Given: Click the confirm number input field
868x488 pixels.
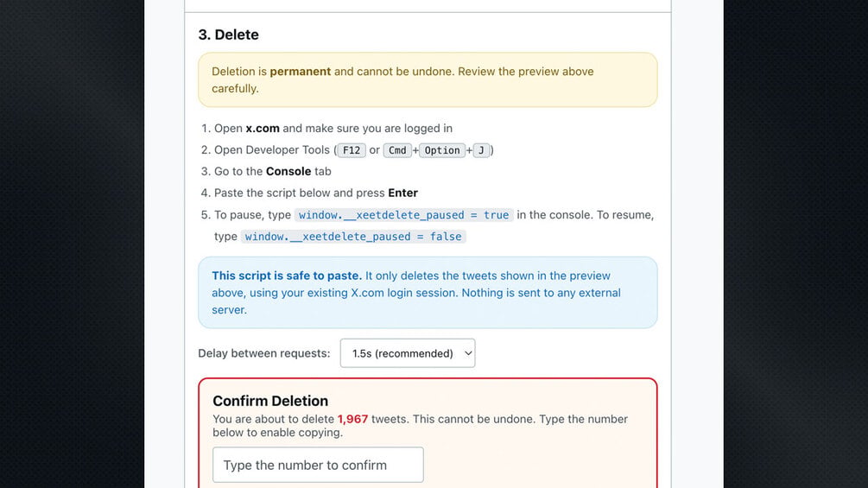Looking at the screenshot, I should [x=318, y=465].
